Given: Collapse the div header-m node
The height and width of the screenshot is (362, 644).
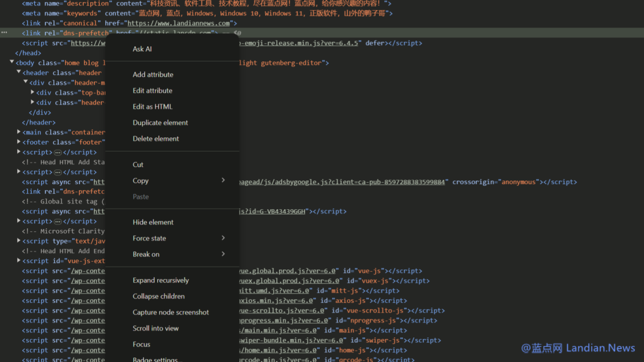Looking at the screenshot, I should [x=26, y=82].
